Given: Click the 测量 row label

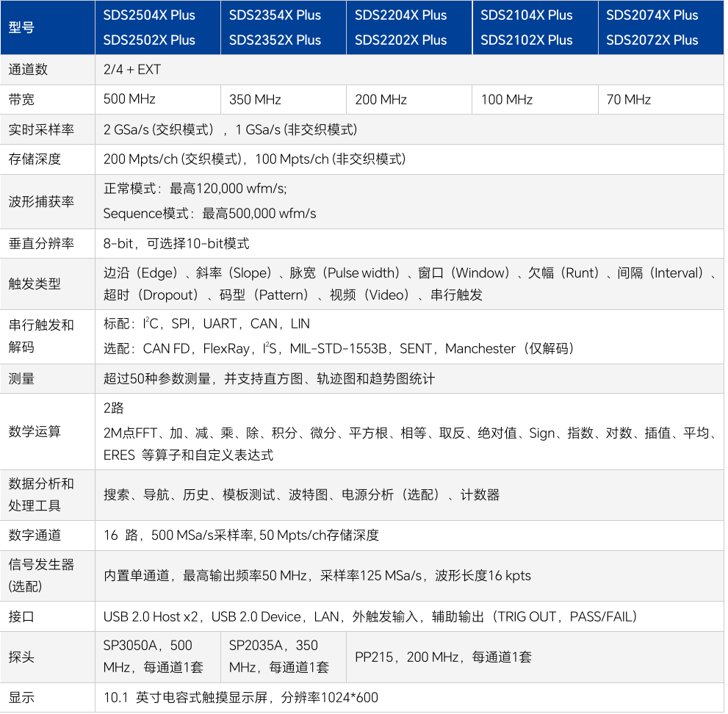Looking at the screenshot, I should click(21, 379).
